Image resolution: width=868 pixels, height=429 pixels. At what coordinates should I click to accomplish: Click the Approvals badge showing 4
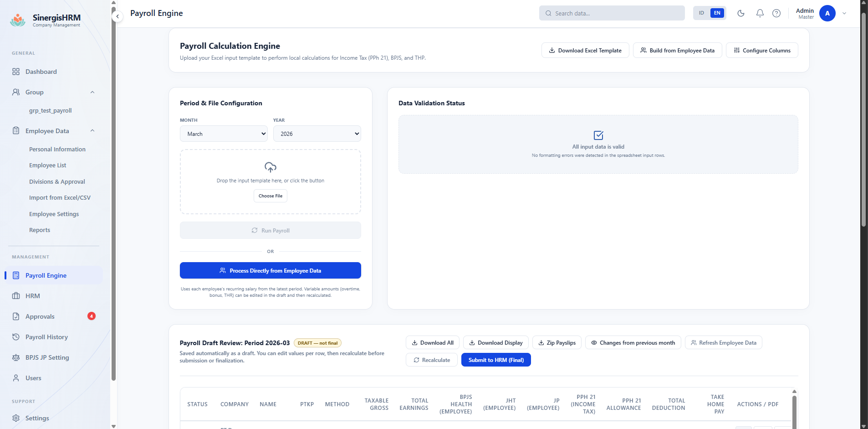click(x=92, y=316)
